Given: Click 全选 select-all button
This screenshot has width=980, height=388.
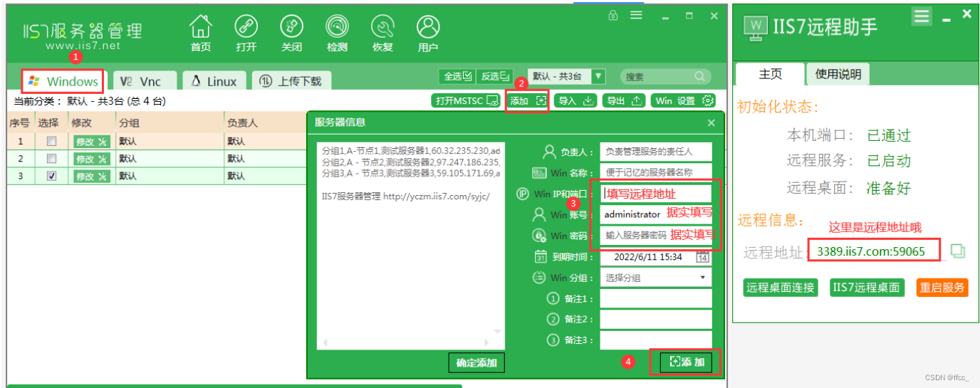Looking at the screenshot, I should tap(457, 76).
